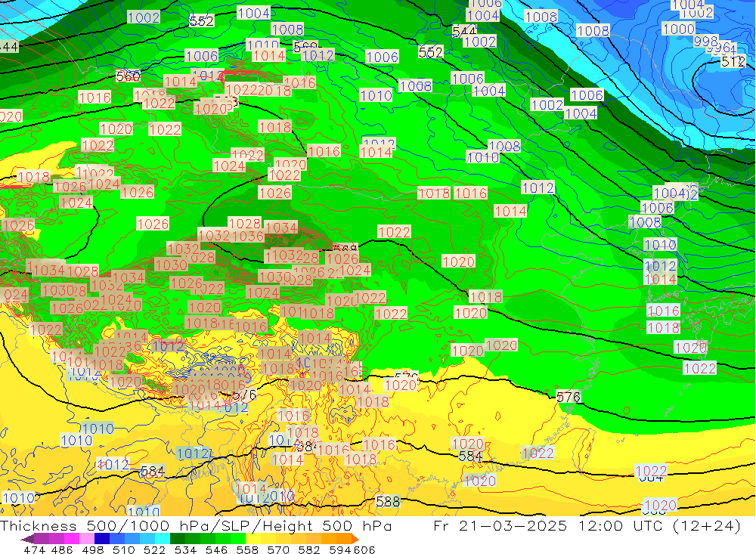Click the legend value 522
Image resolution: width=756 pixels, height=554 pixels.
pos(155,549)
